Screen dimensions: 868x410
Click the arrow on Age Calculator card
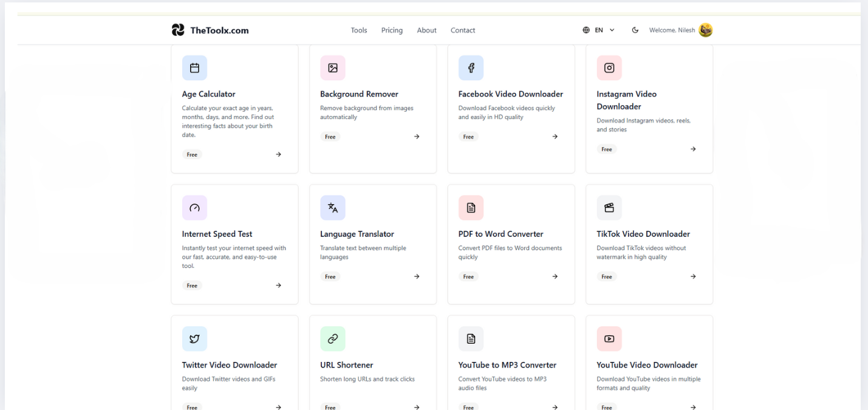(278, 154)
